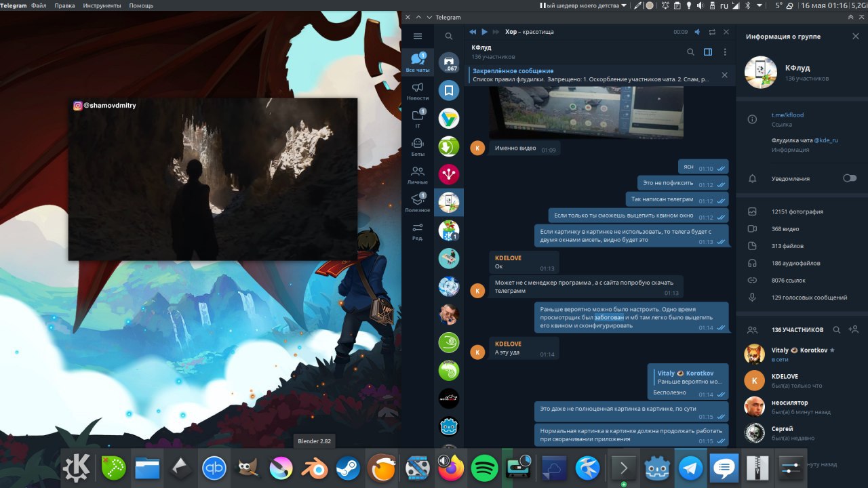Search among the 136 group members
868x488 pixels.
[837, 329]
